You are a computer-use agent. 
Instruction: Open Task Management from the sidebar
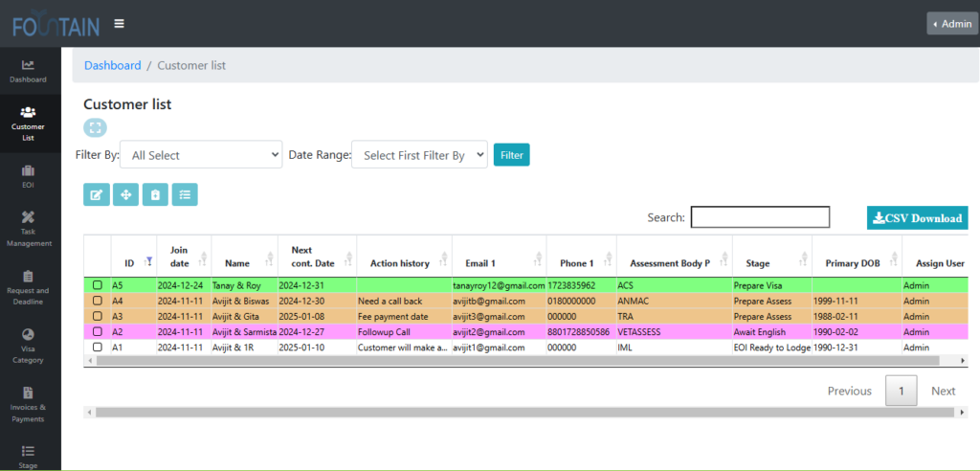point(28,229)
